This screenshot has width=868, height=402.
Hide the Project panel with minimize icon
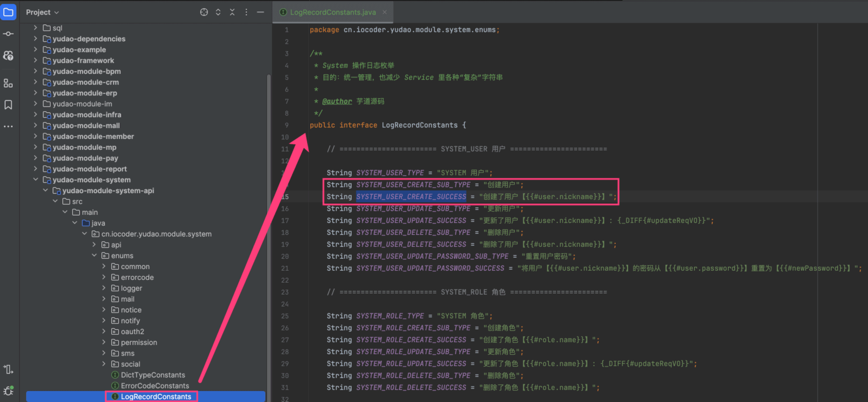(x=260, y=12)
